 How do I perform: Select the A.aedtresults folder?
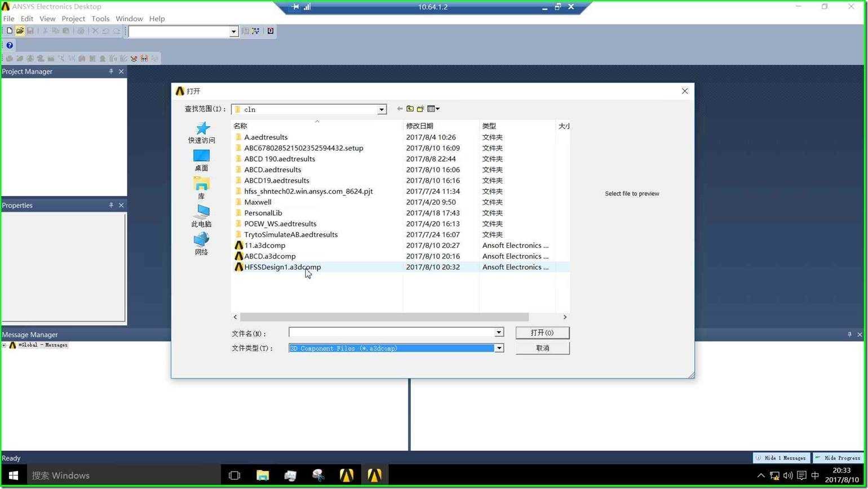click(x=265, y=137)
